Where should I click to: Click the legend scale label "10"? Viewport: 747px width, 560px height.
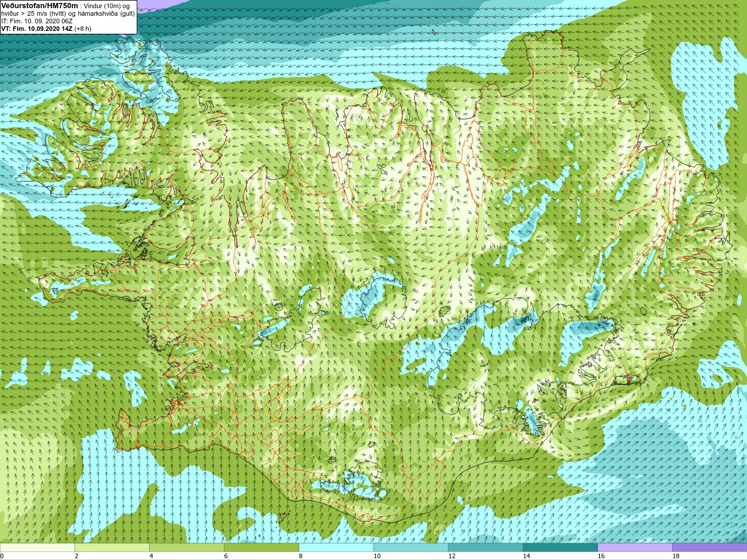pyautogui.click(x=377, y=556)
